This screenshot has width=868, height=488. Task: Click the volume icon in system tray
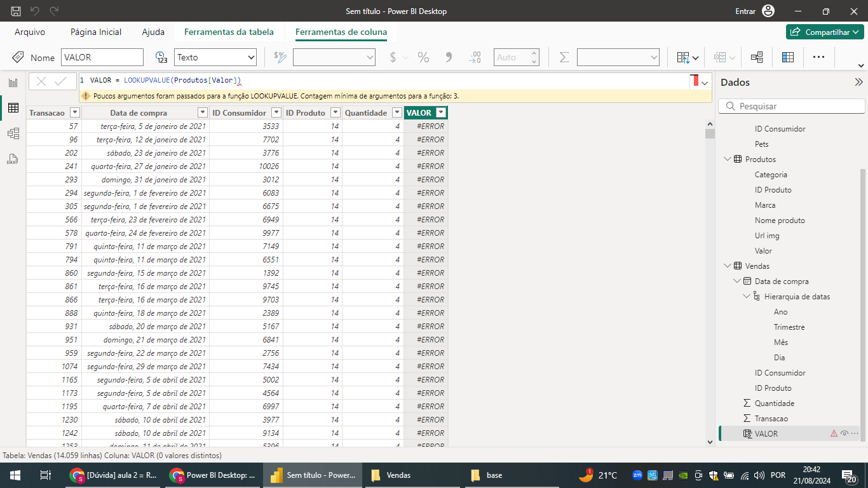[758, 475]
